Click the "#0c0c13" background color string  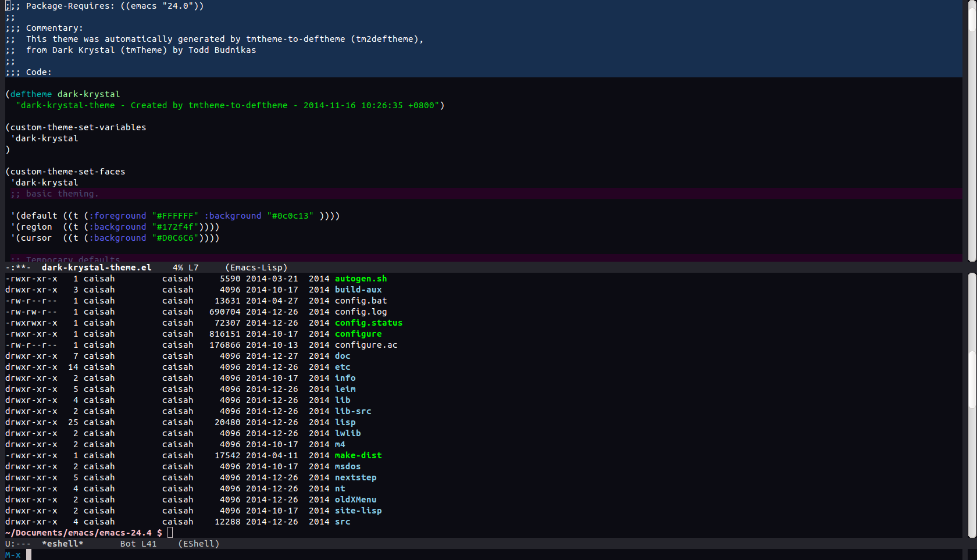coord(290,216)
